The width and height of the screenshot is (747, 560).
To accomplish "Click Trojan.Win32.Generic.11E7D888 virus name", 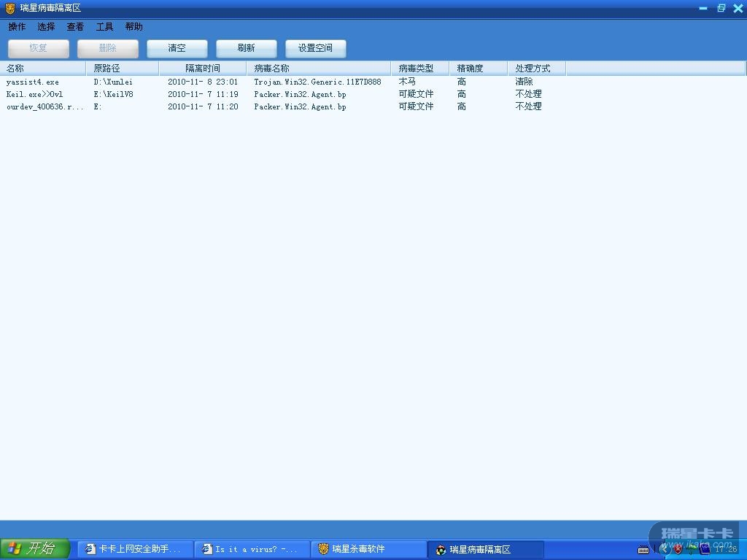I will click(x=318, y=82).
